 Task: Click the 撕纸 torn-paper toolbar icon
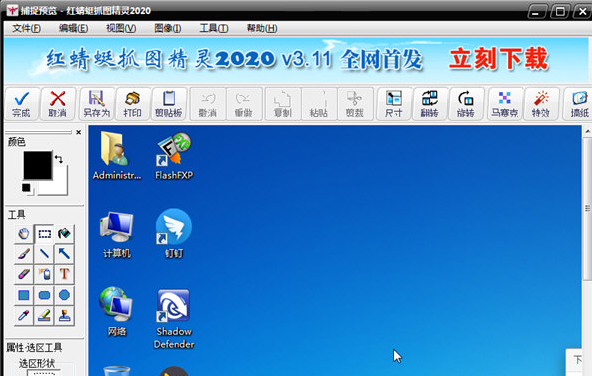(x=579, y=104)
